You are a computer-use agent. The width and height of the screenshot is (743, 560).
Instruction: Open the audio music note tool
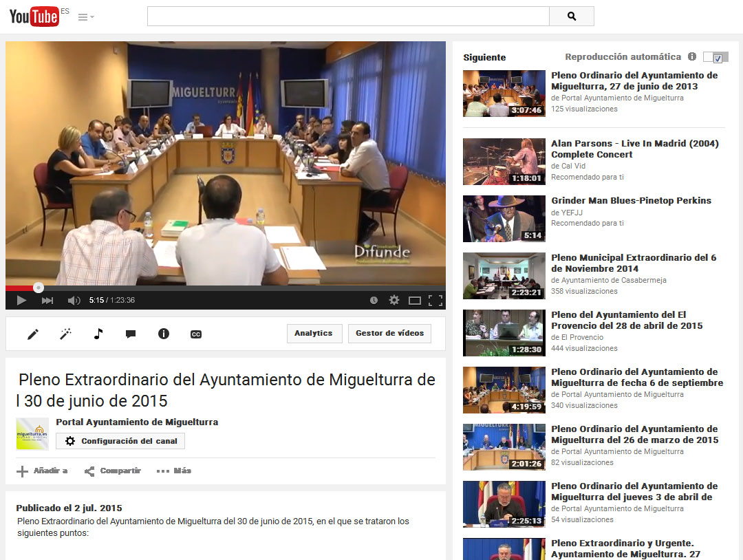tap(98, 334)
